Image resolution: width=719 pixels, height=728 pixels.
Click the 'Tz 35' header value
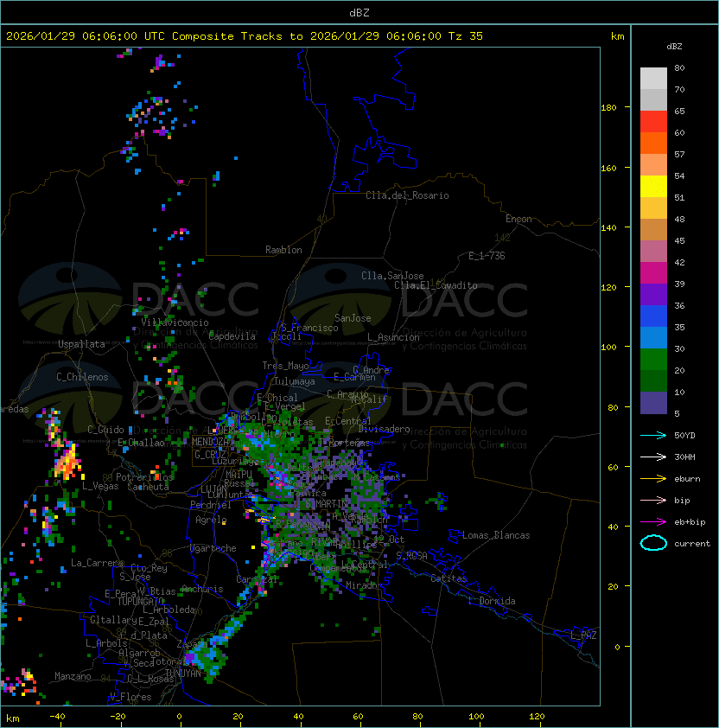(x=466, y=35)
